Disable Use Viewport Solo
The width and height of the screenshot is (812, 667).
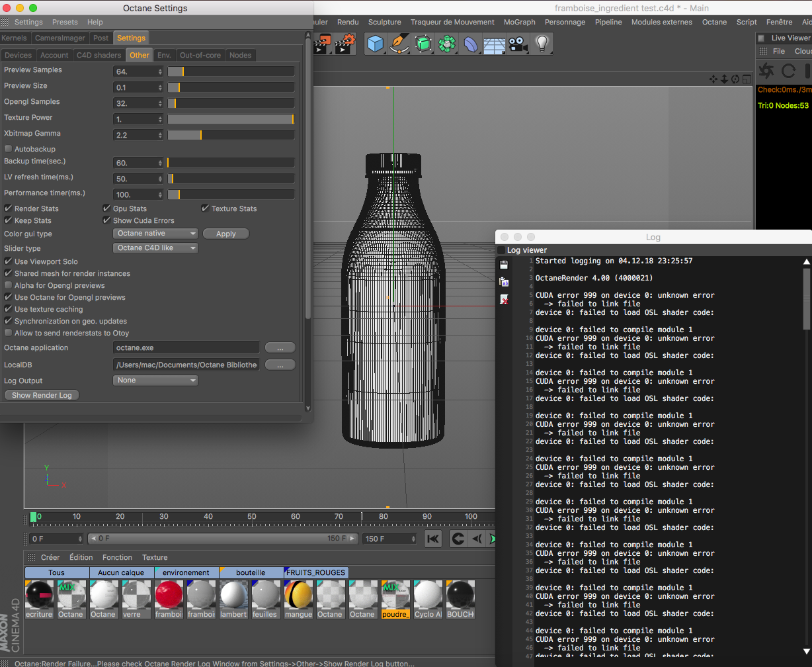(9, 261)
